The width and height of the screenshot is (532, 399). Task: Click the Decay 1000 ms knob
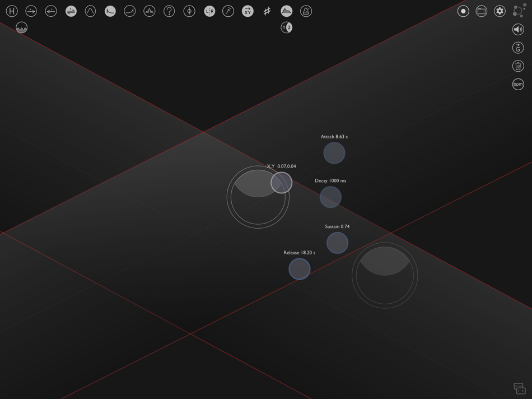330,197
